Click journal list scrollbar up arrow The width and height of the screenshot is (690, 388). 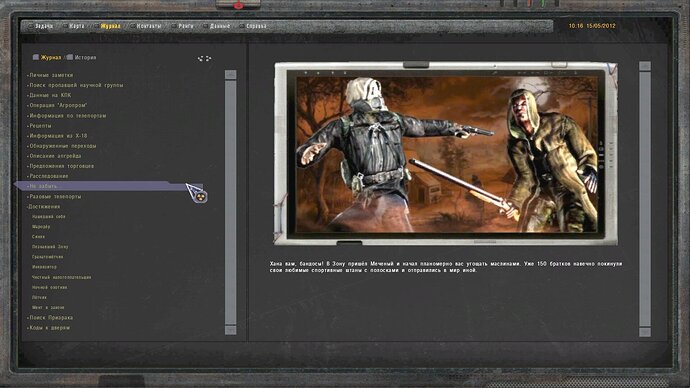(231, 74)
